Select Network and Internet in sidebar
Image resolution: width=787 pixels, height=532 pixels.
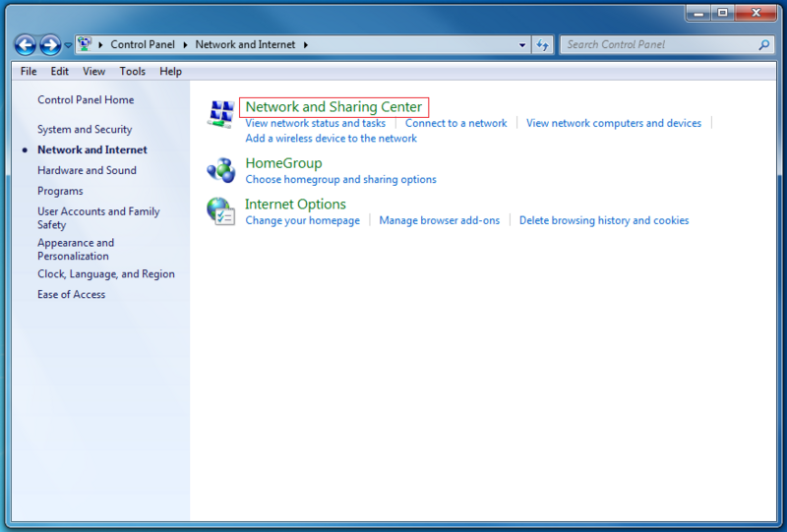pyautogui.click(x=92, y=149)
